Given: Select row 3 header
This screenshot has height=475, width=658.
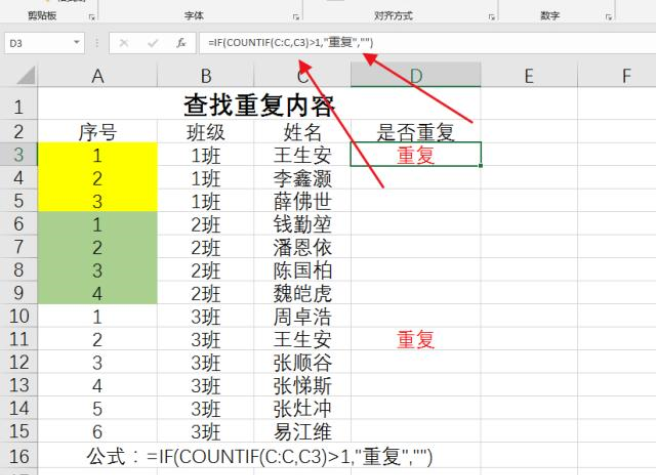Looking at the screenshot, I should (19, 155).
